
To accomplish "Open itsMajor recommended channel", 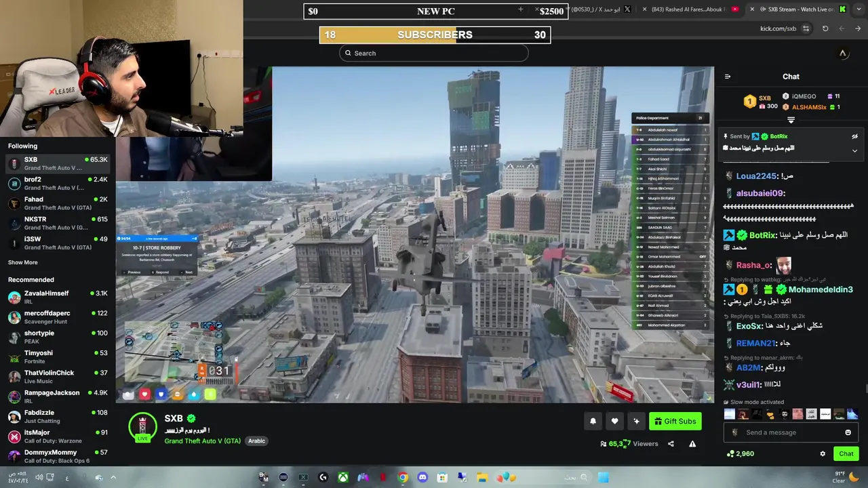I will coord(58,436).
